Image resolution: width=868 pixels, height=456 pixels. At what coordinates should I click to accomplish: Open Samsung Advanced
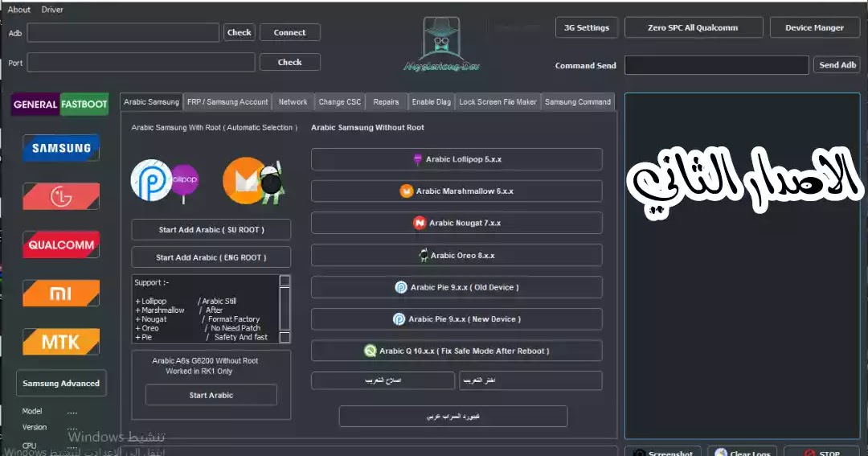coord(61,383)
